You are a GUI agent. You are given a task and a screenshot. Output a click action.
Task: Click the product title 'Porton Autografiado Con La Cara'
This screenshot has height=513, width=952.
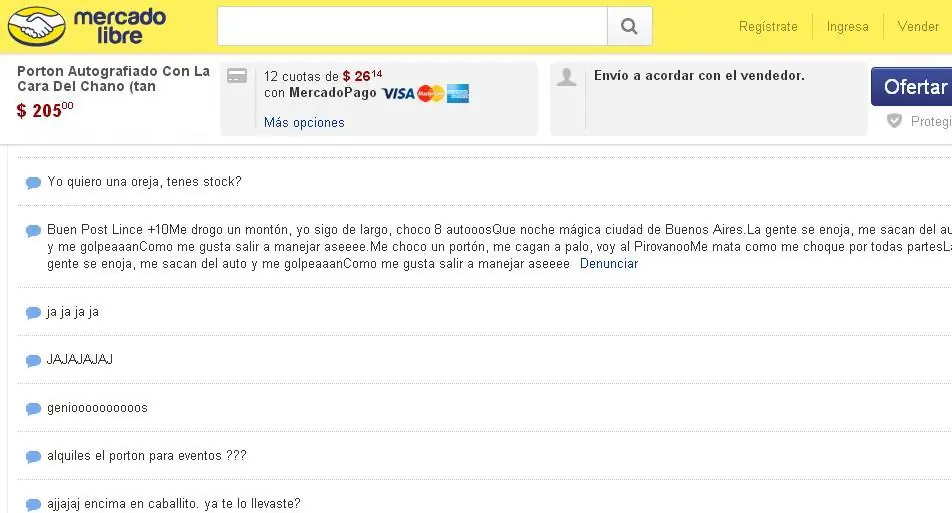[114, 78]
